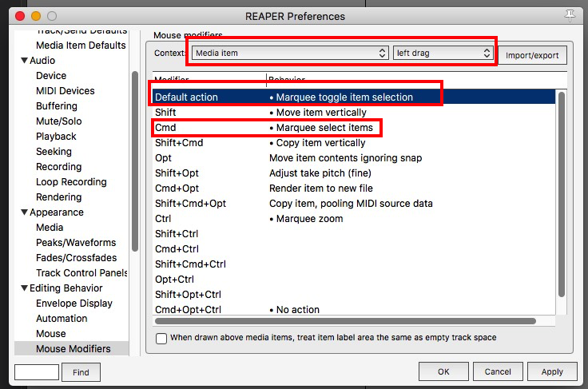The width and height of the screenshot is (588, 389).
Task: Select Mouse under Editing Behavior
Action: point(50,334)
